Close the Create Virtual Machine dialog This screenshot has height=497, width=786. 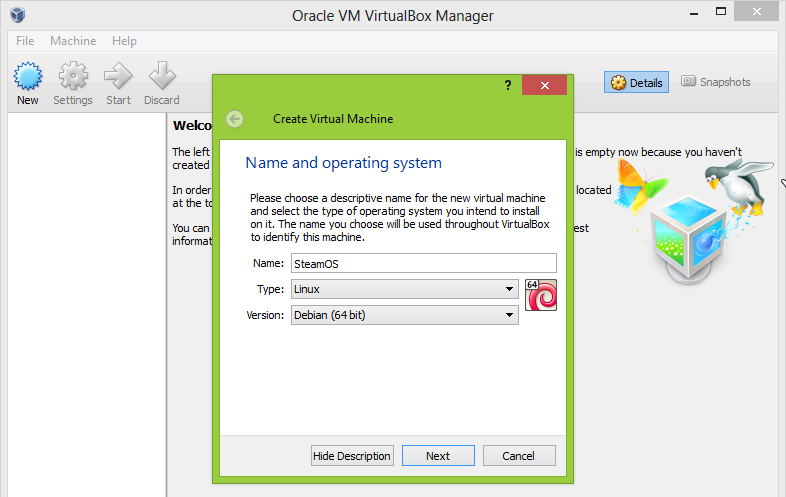pyautogui.click(x=544, y=85)
